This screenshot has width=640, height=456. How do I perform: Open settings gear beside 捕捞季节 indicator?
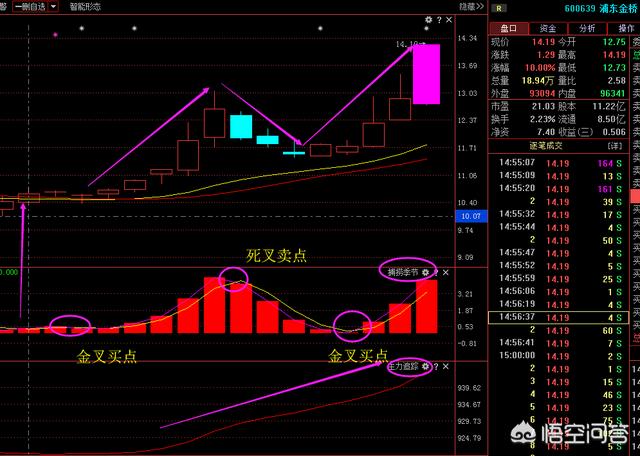point(425,272)
